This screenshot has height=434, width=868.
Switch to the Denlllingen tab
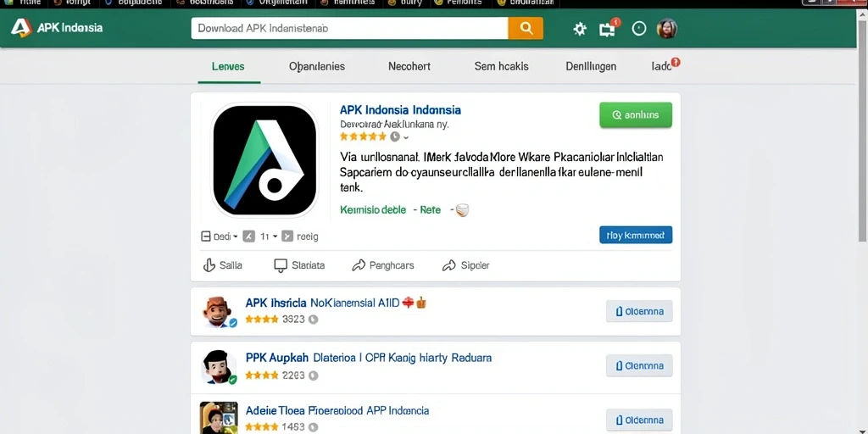(x=591, y=66)
